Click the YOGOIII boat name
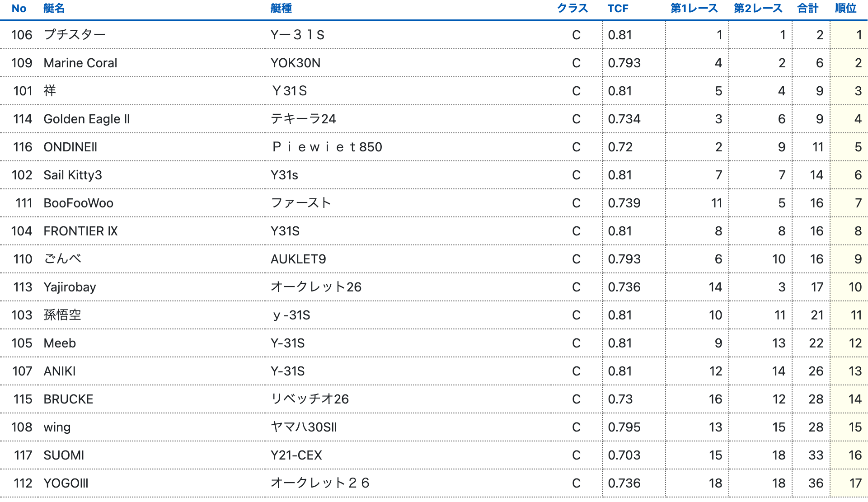 (66, 483)
